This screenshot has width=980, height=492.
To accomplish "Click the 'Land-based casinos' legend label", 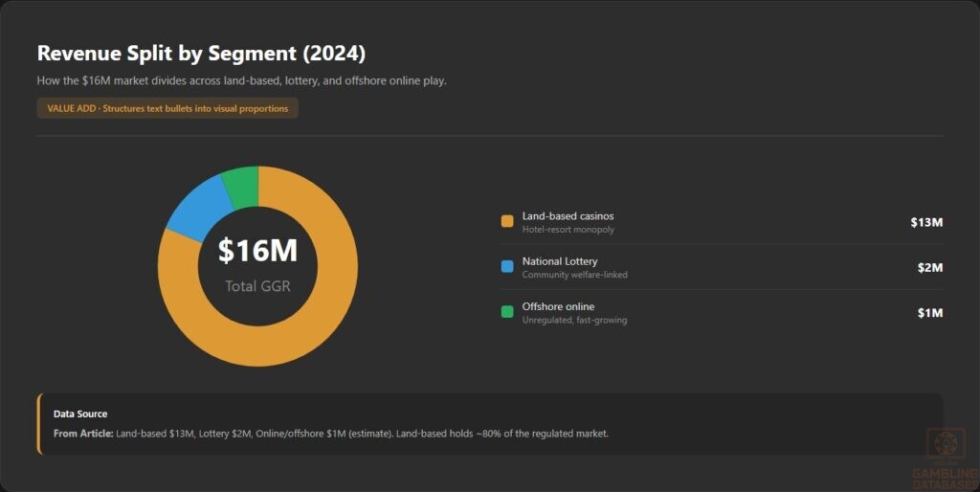I will coord(568,215).
